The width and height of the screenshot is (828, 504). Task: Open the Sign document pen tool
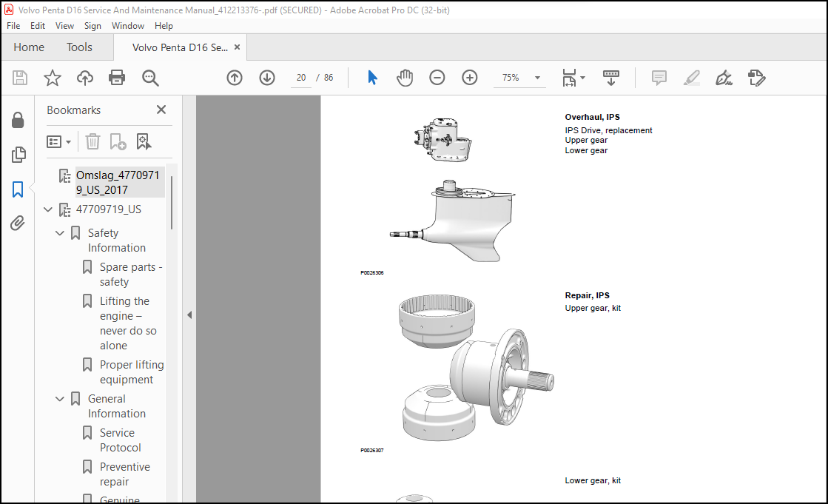(724, 78)
